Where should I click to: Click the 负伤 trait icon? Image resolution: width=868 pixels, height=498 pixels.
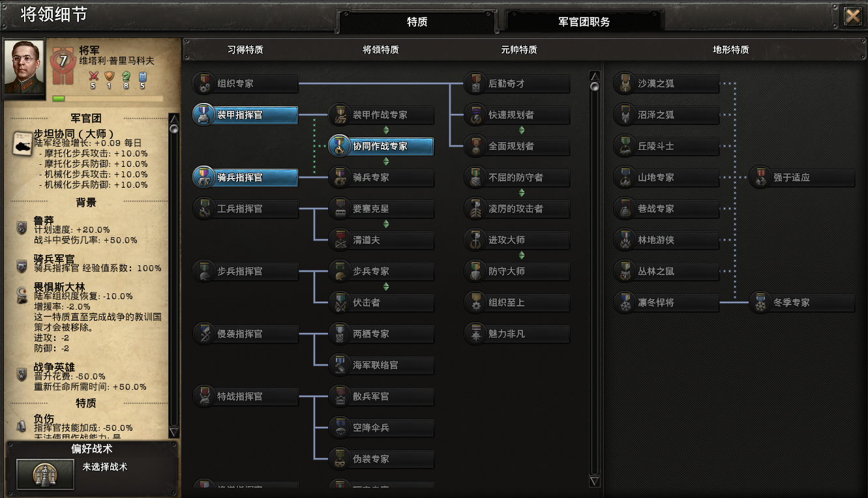(x=22, y=425)
